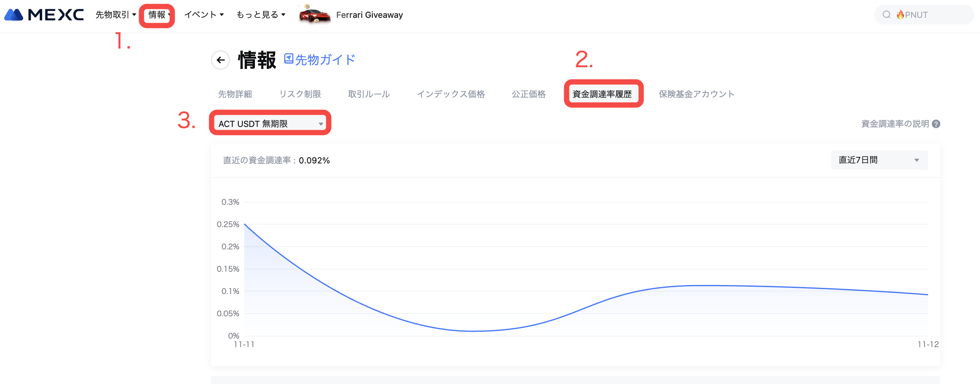The width and height of the screenshot is (980, 384).
Task: Click the Ferrari Giveaway link
Action: (x=369, y=15)
